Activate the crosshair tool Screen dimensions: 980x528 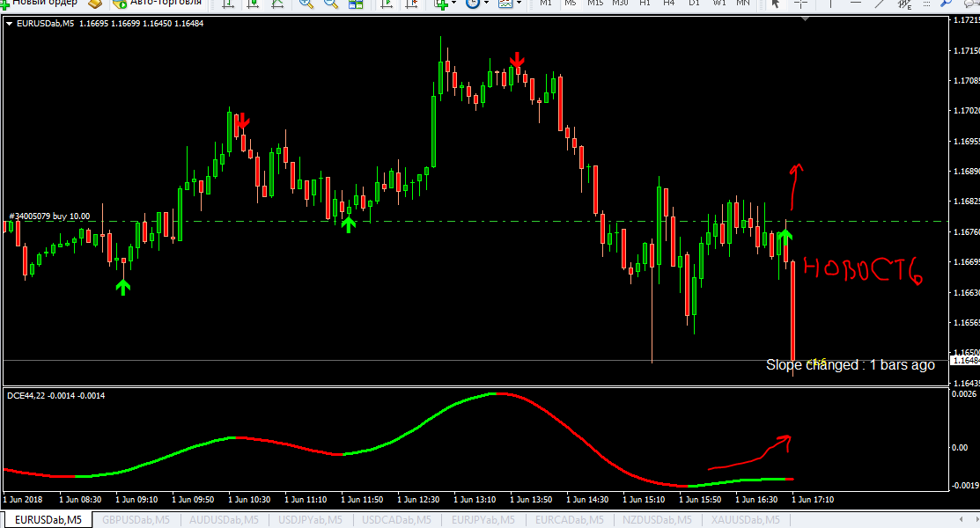point(800,4)
